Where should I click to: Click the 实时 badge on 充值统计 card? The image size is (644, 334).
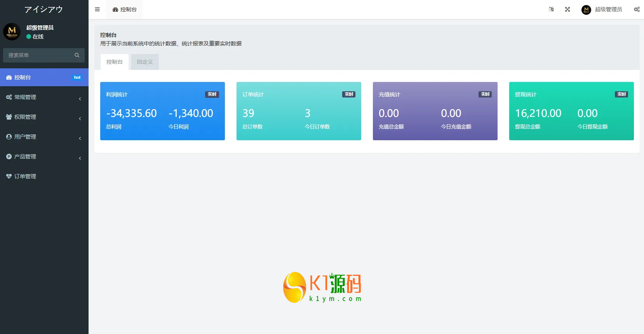pyautogui.click(x=485, y=94)
